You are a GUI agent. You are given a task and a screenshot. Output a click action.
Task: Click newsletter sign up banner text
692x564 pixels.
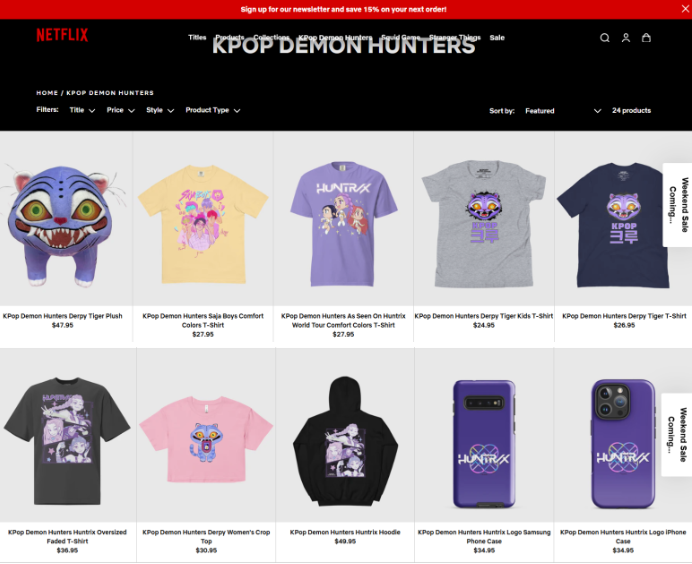pyautogui.click(x=343, y=9)
